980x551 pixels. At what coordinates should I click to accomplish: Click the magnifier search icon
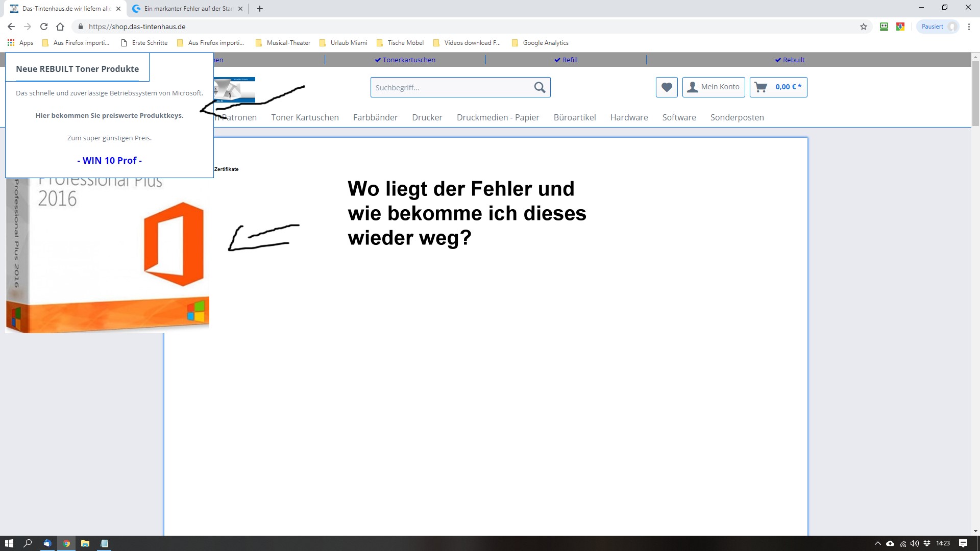click(x=540, y=87)
